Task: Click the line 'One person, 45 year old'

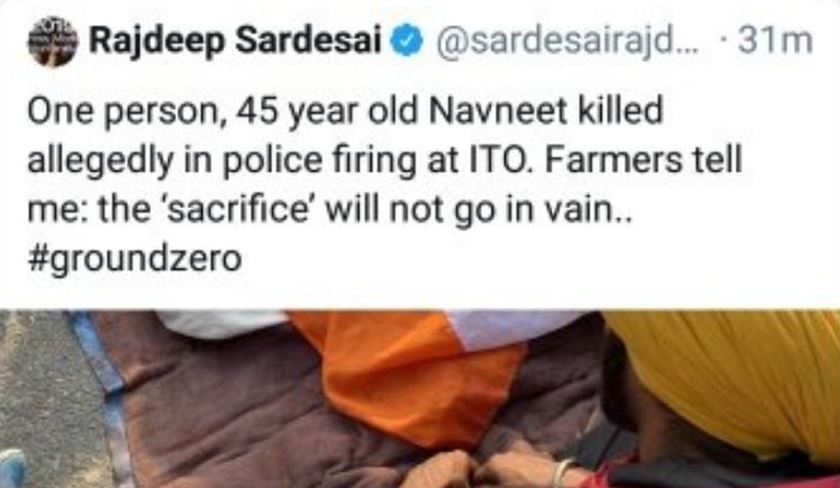Action: 222,111
